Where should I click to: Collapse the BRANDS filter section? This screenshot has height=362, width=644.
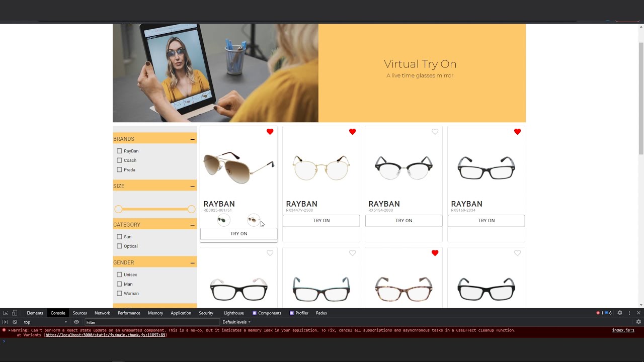click(192, 139)
